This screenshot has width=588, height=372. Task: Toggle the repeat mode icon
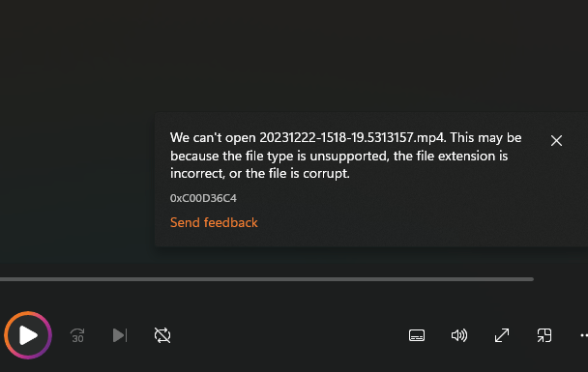[x=162, y=335]
